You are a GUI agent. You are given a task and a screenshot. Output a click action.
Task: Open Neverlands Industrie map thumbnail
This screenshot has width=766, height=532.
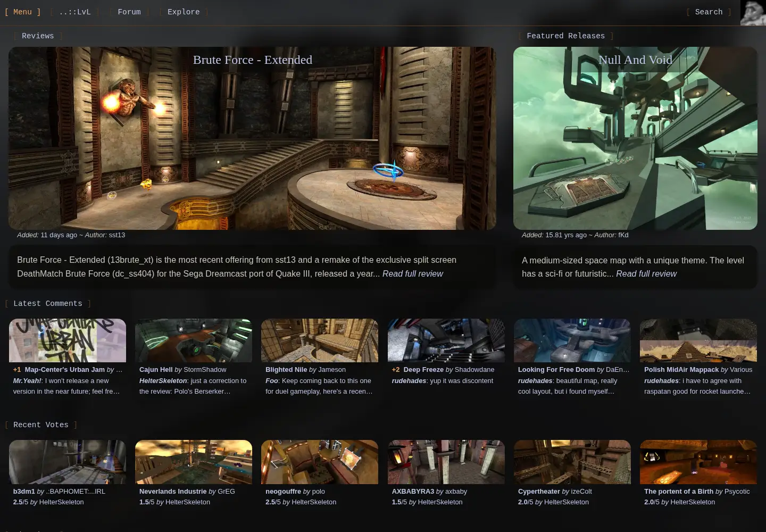[x=194, y=462]
